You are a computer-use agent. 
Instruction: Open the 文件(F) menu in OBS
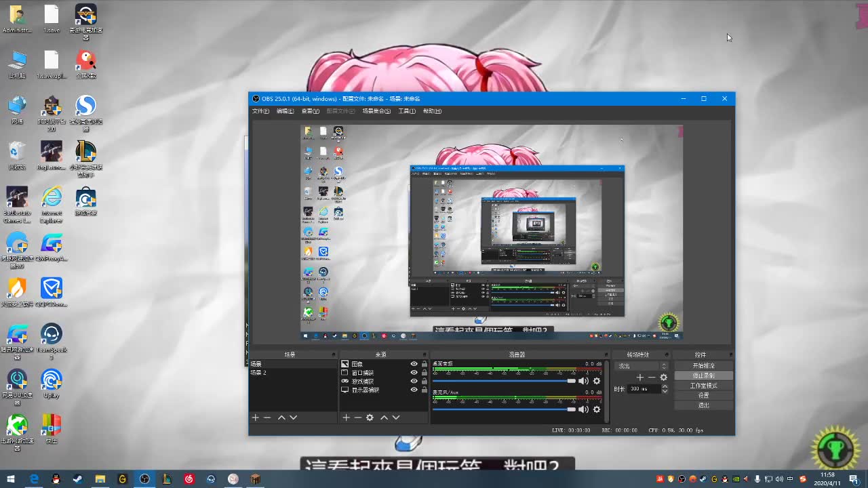(261, 111)
